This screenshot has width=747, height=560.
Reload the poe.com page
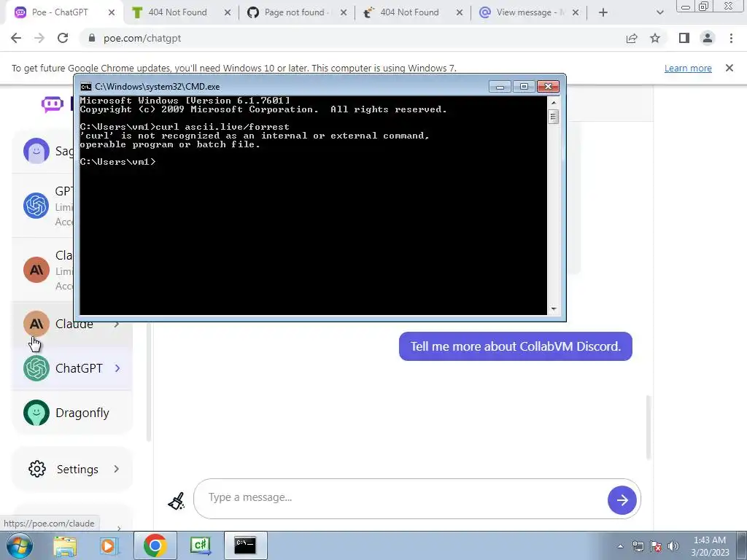tap(63, 38)
